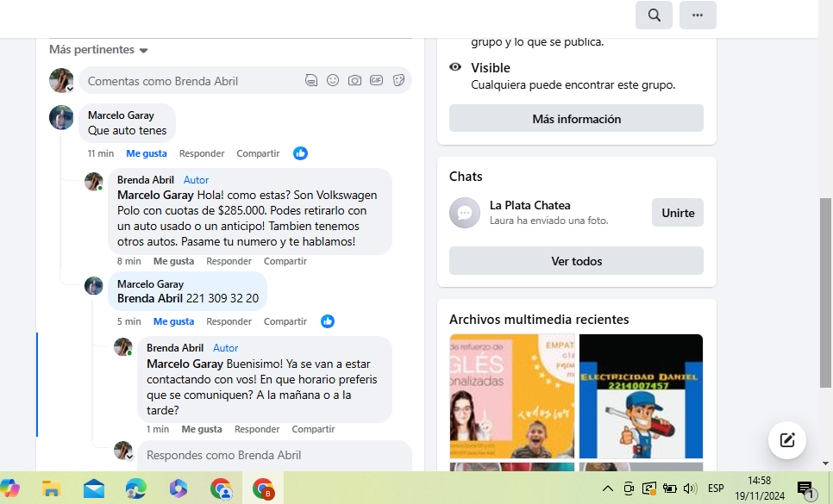Image resolution: width=833 pixels, height=504 pixels.
Task: Open Marcelo Garay name on top comment
Action: click(x=121, y=115)
